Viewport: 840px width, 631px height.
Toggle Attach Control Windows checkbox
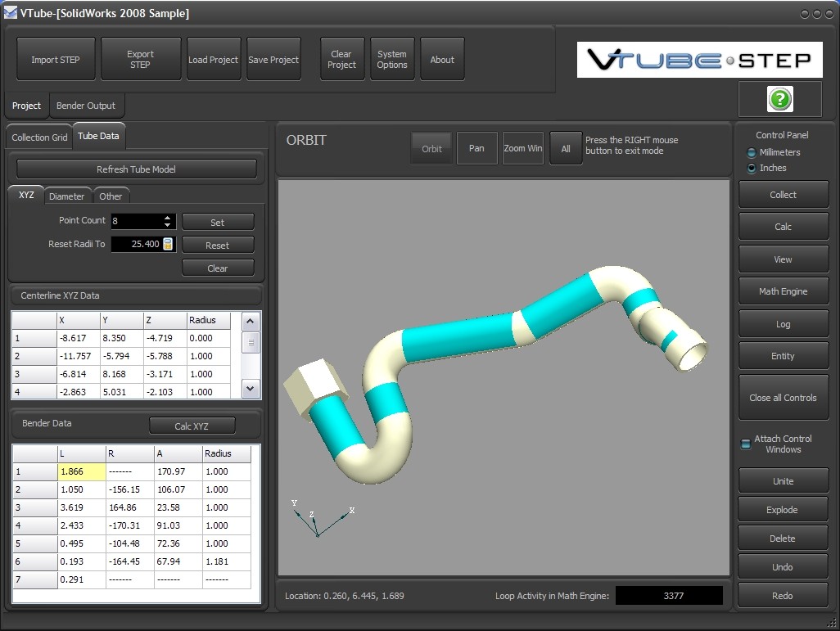pyautogui.click(x=746, y=444)
